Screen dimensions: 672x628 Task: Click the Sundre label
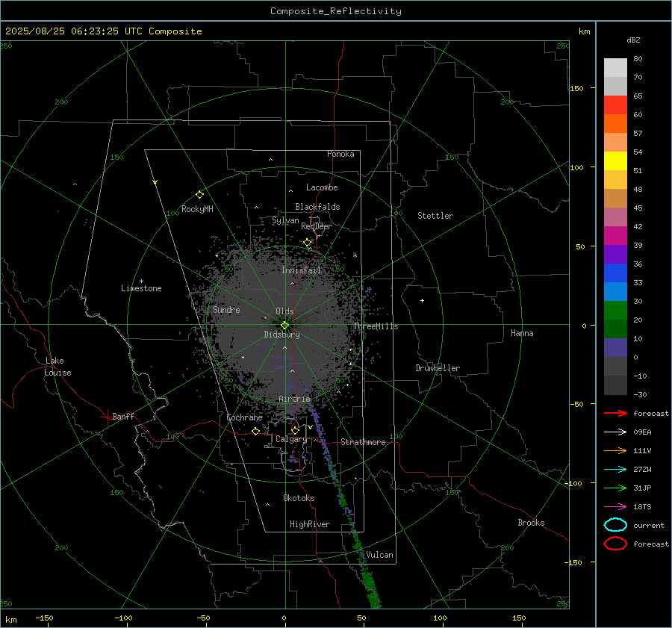(x=226, y=309)
